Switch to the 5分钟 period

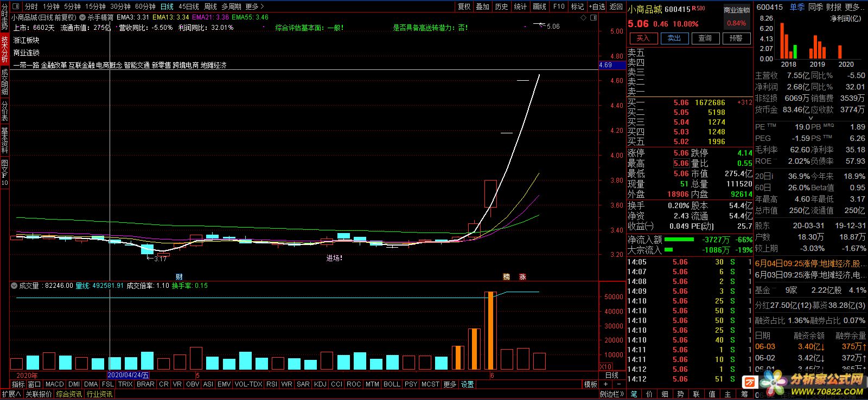(72, 7)
